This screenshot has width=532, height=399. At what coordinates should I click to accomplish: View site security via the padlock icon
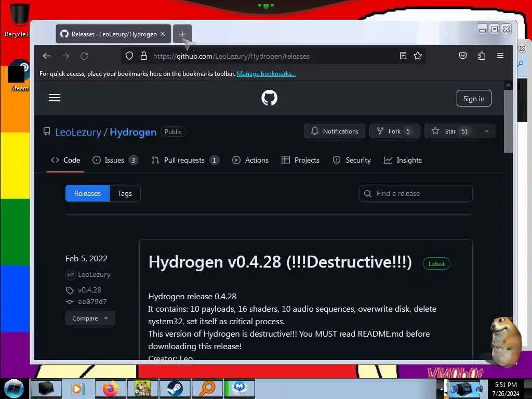144,56
